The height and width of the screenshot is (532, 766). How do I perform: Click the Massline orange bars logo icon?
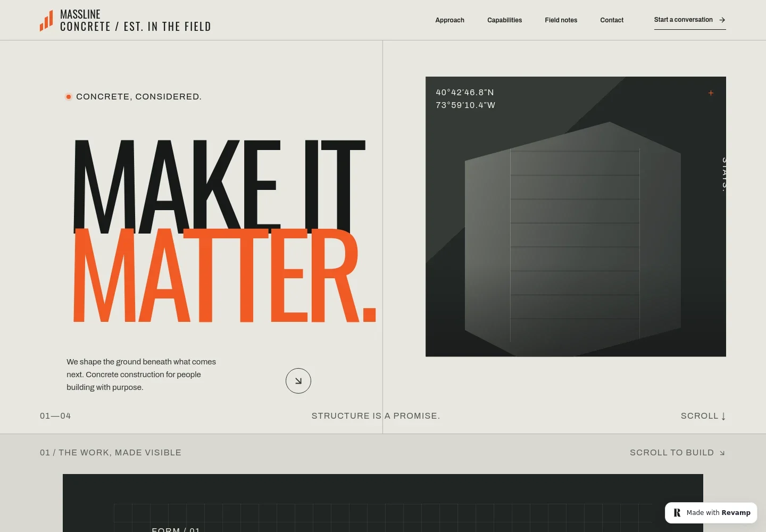click(46, 21)
